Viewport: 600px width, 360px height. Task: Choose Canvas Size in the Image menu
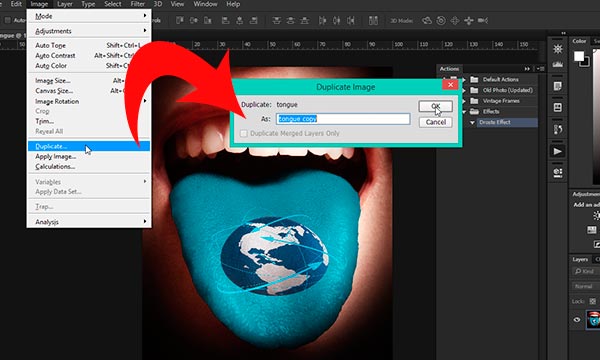point(89,91)
